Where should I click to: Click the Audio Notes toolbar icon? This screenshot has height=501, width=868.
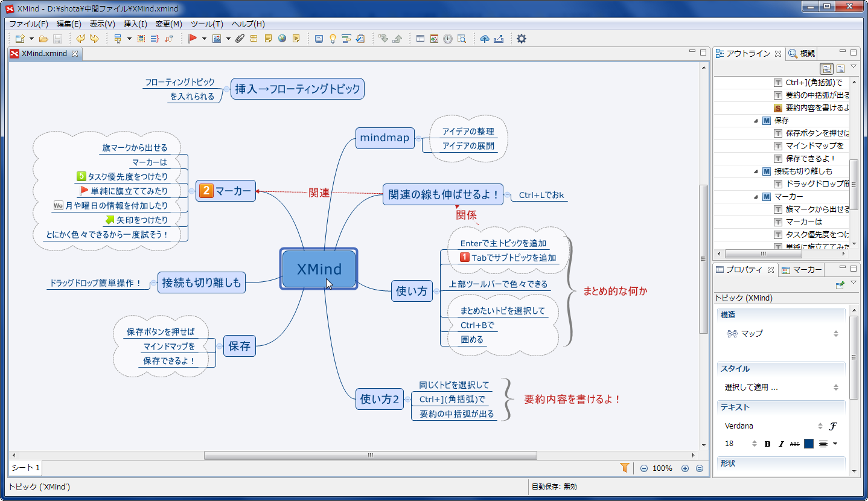pyautogui.click(x=296, y=39)
